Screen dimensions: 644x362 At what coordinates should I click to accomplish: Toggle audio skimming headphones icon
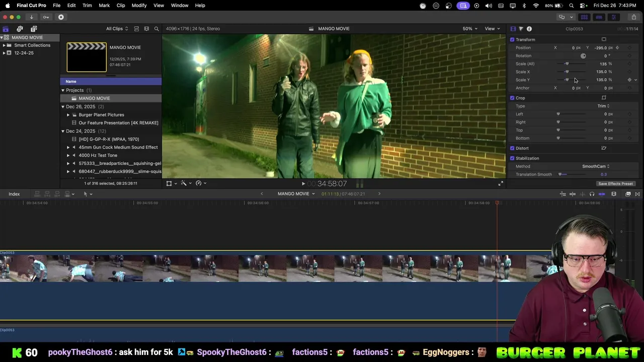click(x=592, y=194)
